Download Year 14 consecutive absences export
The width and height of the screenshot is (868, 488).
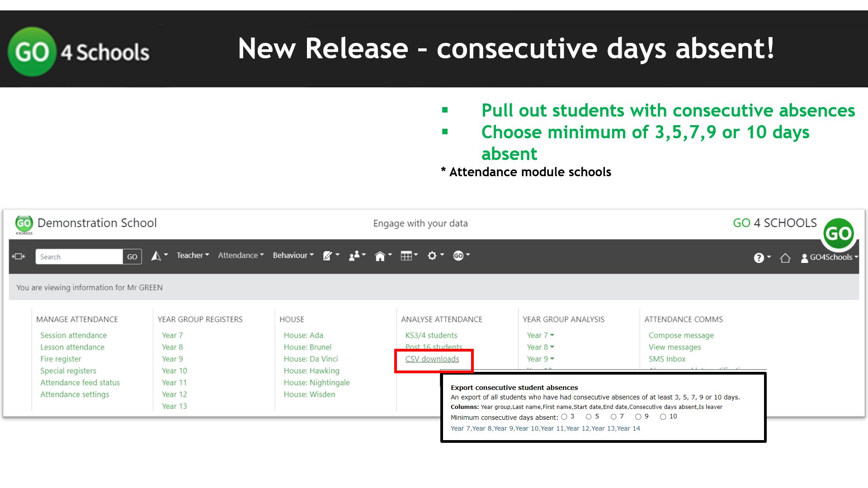628,428
